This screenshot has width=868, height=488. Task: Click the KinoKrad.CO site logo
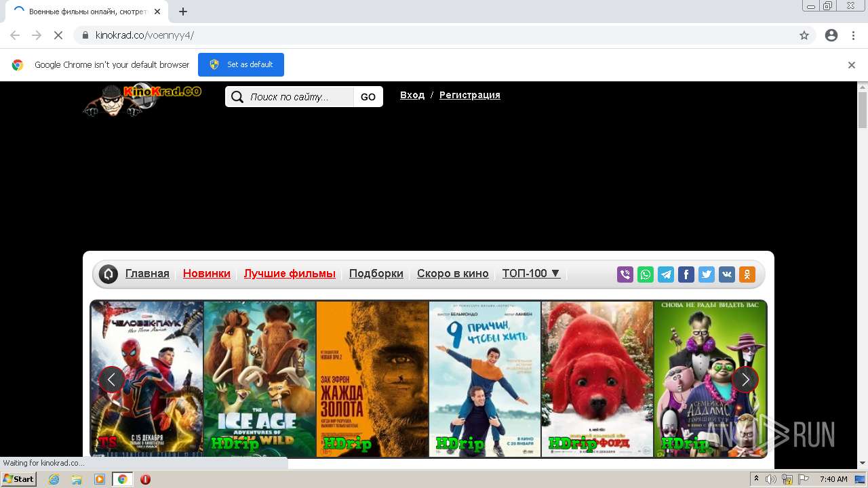click(x=142, y=100)
